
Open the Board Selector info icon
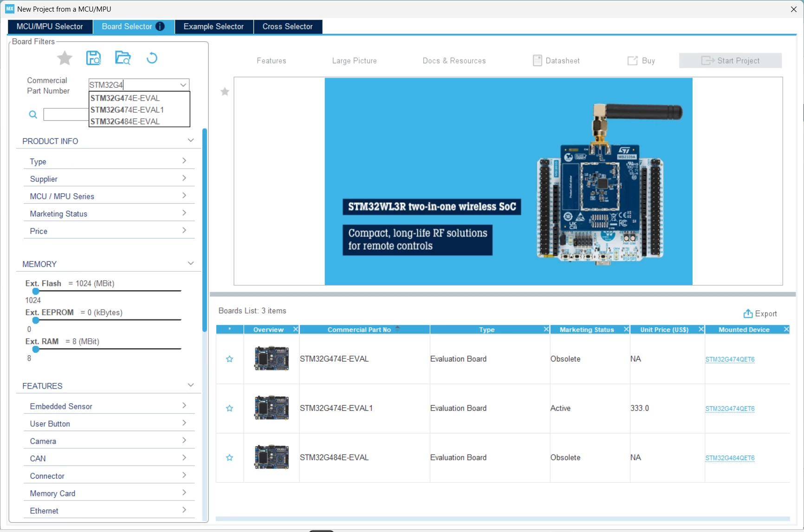click(x=160, y=26)
